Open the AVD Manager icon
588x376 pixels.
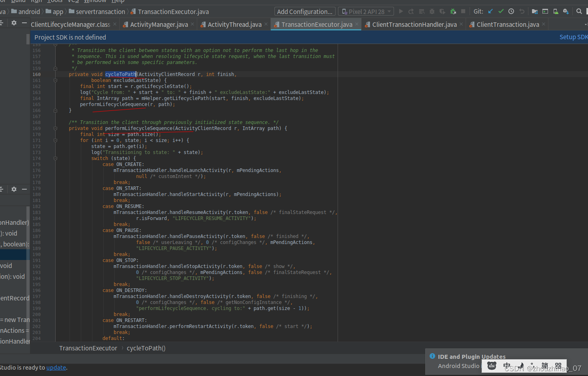pyautogui.click(x=556, y=12)
